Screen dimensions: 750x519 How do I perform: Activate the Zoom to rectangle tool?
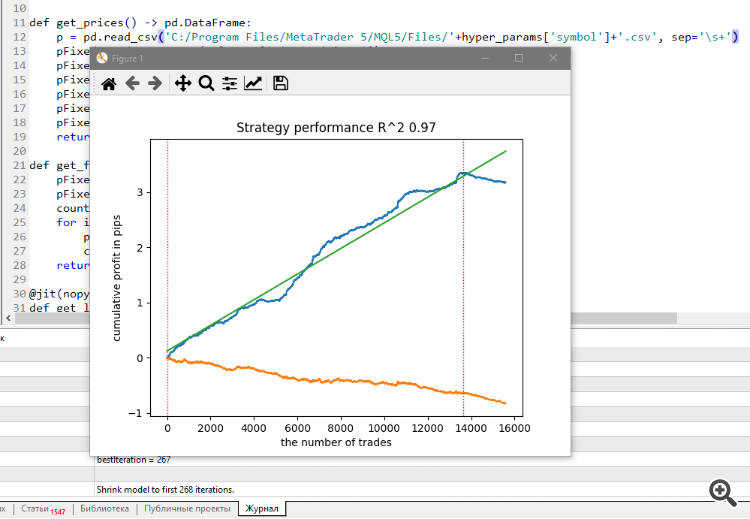click(206, 84)
